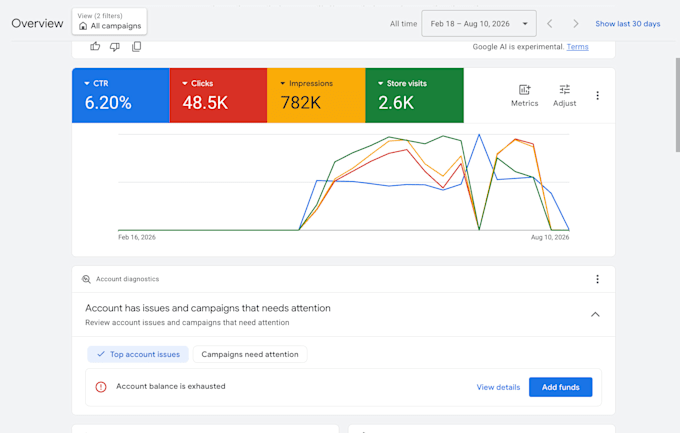Click the Overview page title

(37, 23)
